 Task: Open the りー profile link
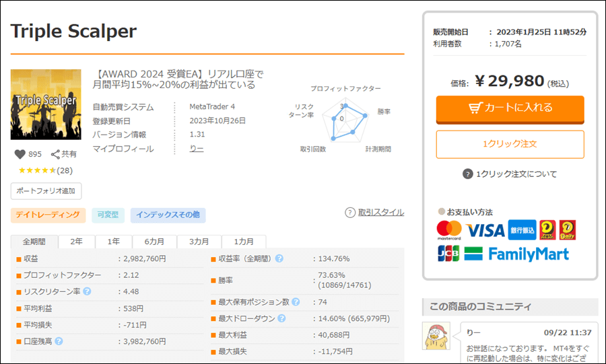click(197, 149)
